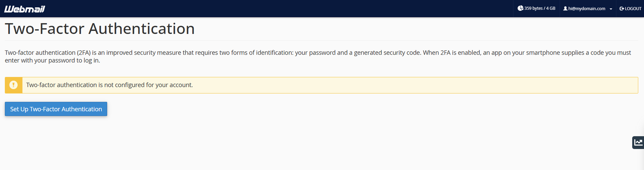Viewport: 644px width, 170px height.
Task: Click the Two-Factor Authentication page heading
Action: [100, 29]
